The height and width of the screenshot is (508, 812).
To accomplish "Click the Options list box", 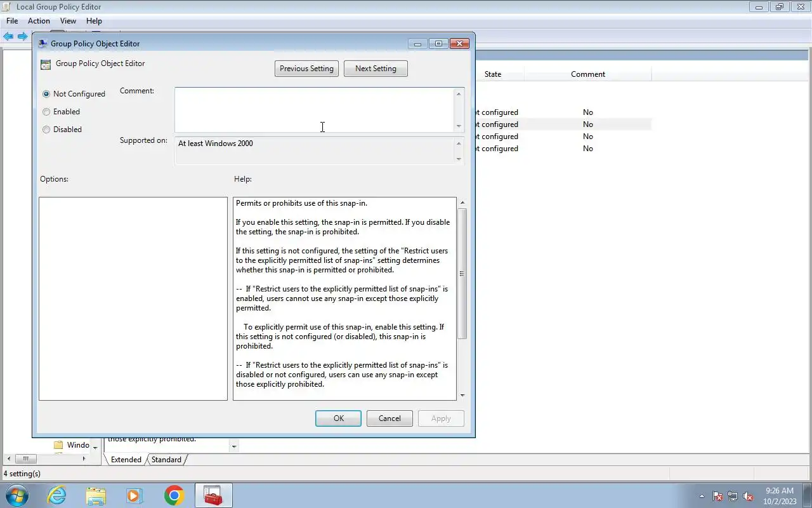I will (133, 298).
